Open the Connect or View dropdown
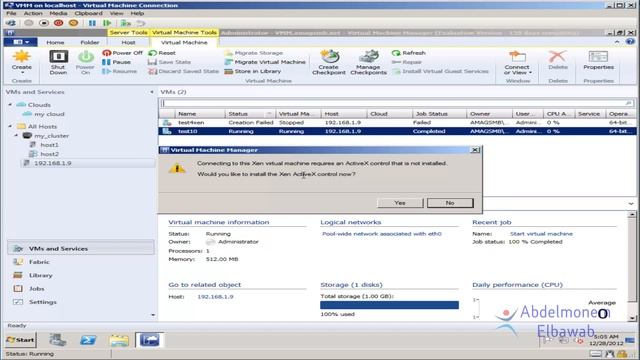The width and height of the screenshot is (640, 360). 517,62
